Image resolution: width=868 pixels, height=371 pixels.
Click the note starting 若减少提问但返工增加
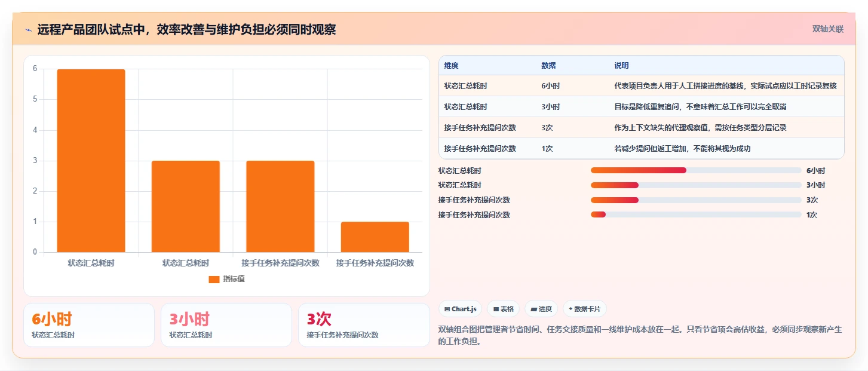tap(682, 149)
